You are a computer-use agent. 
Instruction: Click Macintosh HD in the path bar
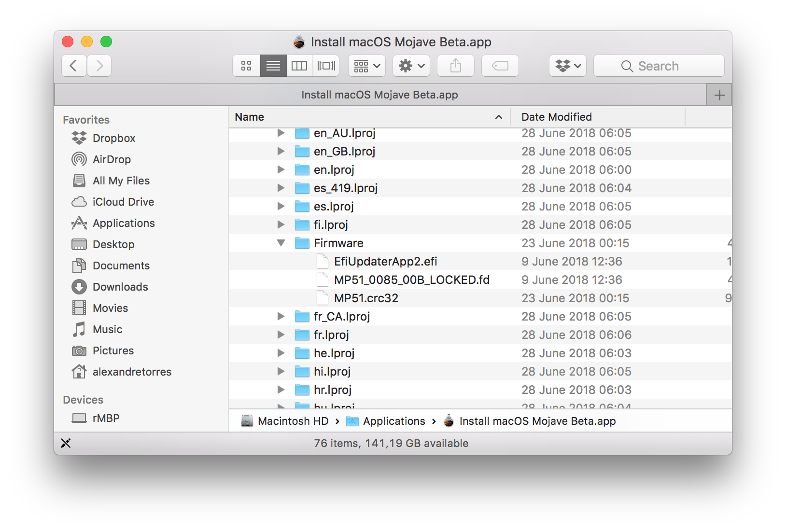point(285,421)
